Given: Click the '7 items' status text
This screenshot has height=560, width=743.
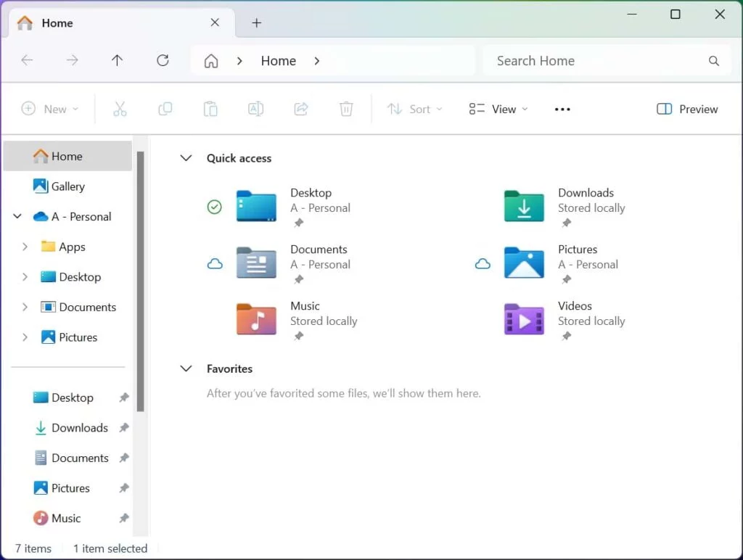Looking at the screenshot, I should coord(33,548).
